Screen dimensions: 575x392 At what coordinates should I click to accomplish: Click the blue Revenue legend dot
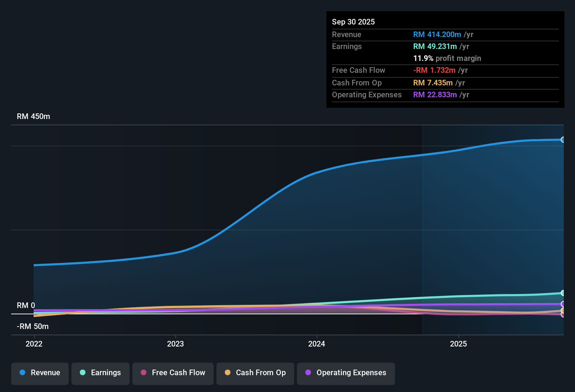[22, 373]
